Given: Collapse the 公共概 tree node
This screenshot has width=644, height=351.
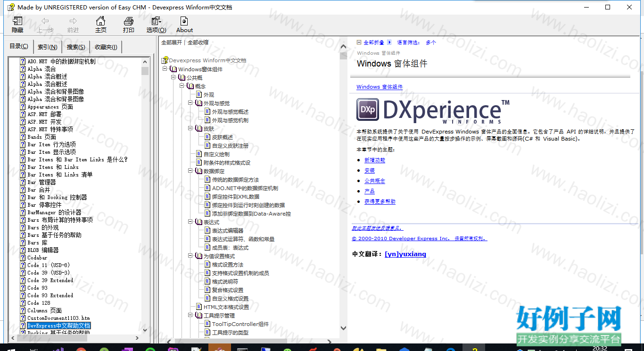Looking at the screenshot, I should [x=173, y=78].
